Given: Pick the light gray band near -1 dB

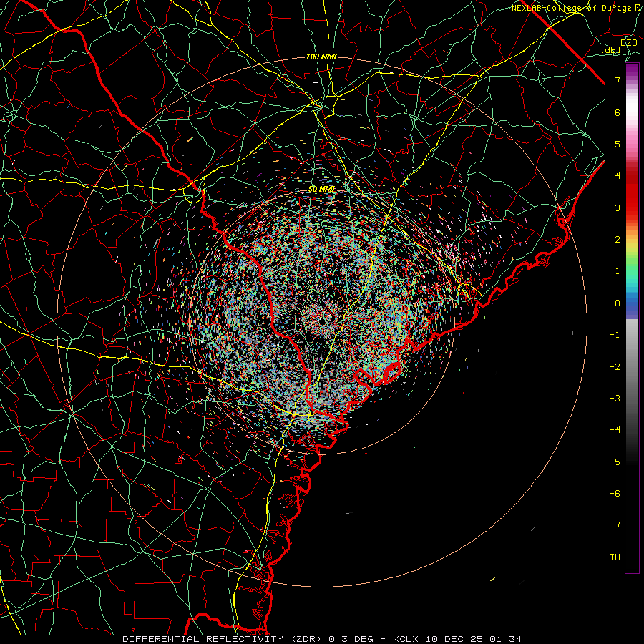Looking at the screenshot, I should point(632,333).
